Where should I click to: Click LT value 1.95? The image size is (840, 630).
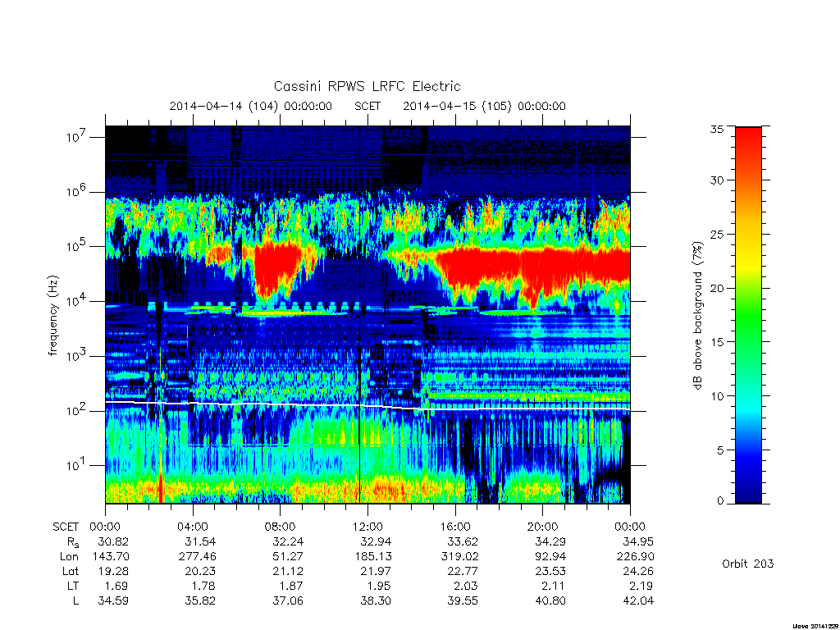[380, 586]
